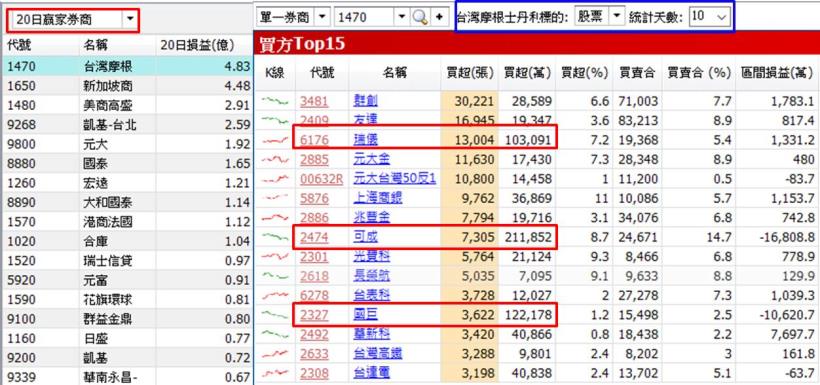Open K-line chart thumbnail for 2886 兆豐金

pos(275,218)
